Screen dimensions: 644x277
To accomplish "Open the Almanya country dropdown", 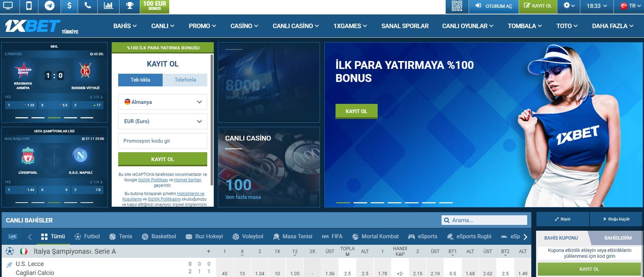I will click(163, 102).
